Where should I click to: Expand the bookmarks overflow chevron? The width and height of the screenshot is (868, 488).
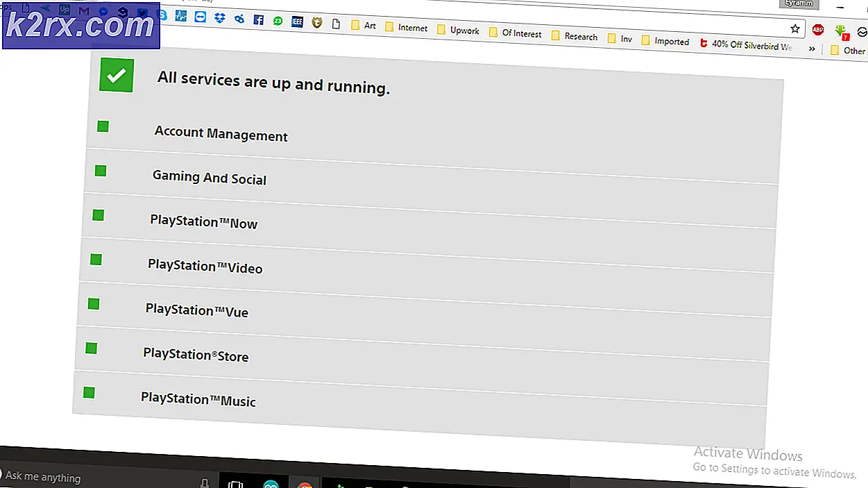click(812, 49)
